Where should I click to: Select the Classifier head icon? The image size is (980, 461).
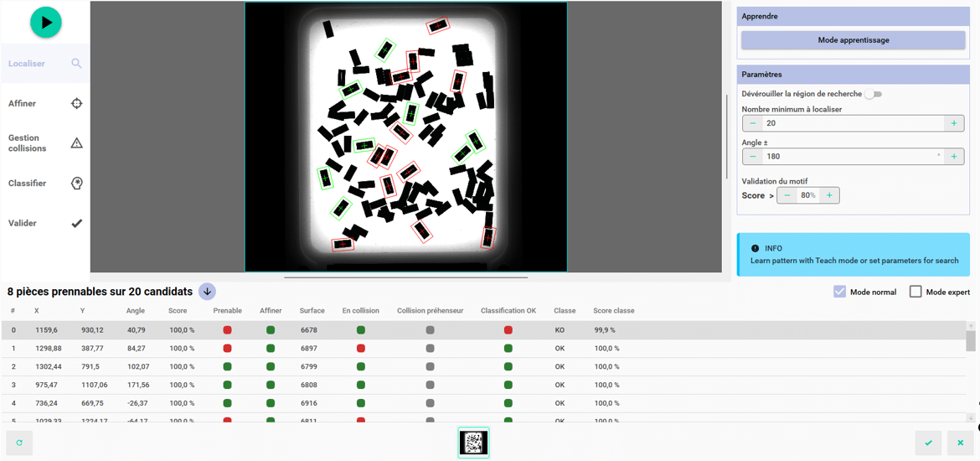(x=76, y=184)
